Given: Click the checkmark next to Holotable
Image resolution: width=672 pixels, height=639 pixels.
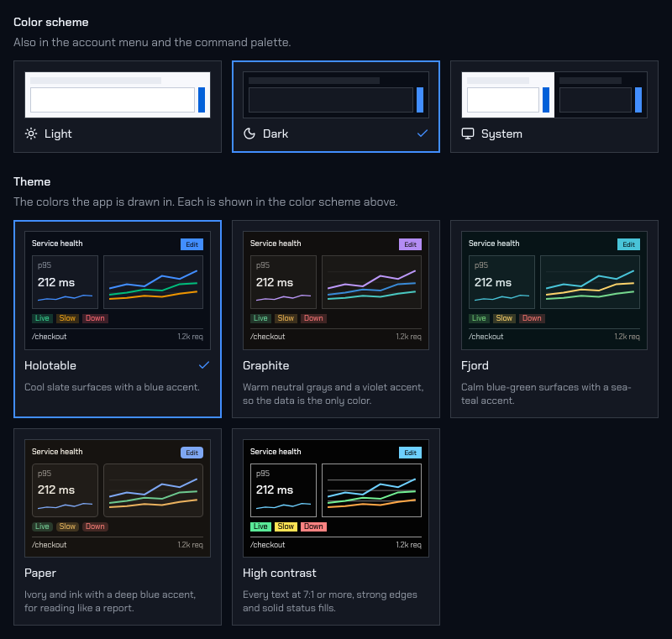Looking at the screenshot, I should [x=204, y=365].
